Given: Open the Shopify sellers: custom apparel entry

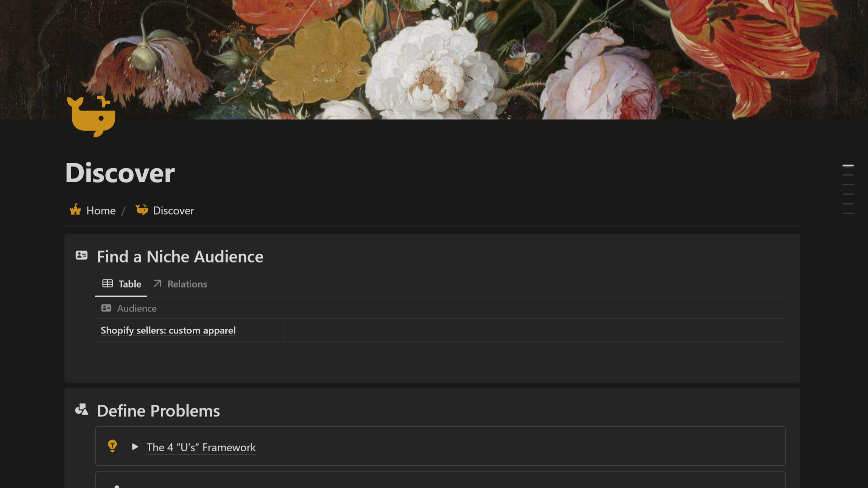Looking at the screenshot, I should coord(168,331).
